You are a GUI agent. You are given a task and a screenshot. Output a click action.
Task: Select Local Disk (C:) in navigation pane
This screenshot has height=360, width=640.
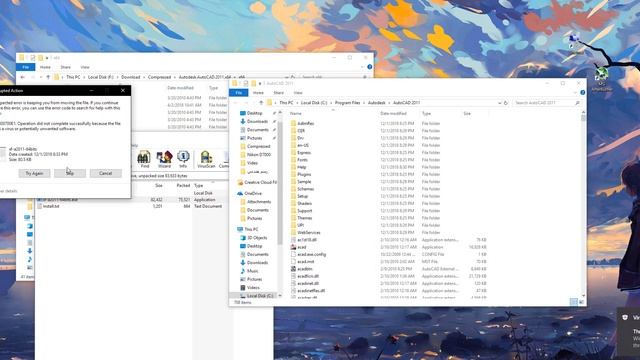[260, 296]
